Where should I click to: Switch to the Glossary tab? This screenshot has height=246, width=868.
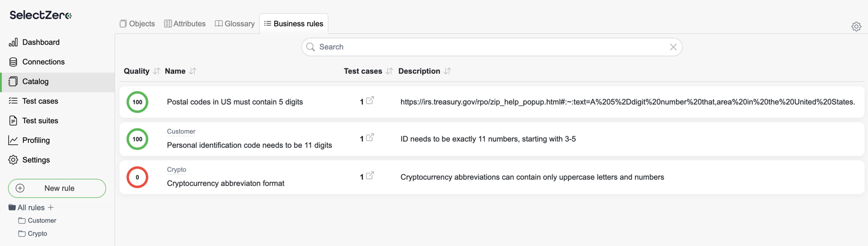tap(234, 23)
